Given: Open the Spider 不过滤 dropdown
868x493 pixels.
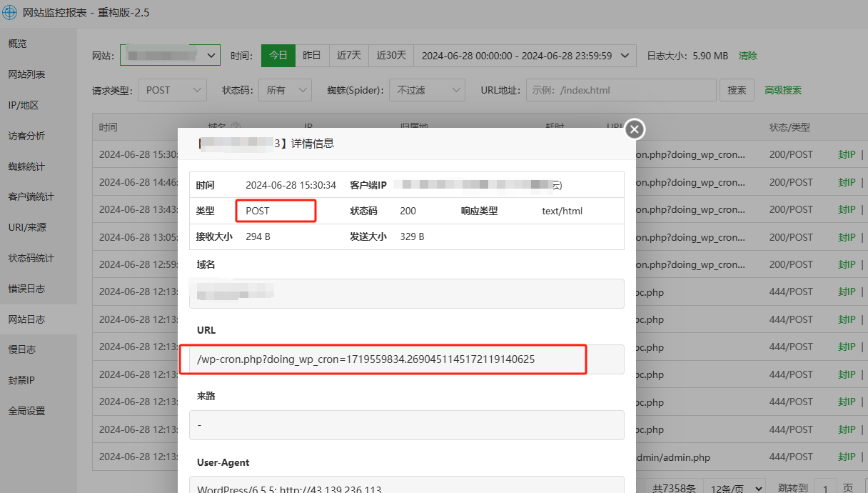Looking at the screenshot, I should [427, 90].
